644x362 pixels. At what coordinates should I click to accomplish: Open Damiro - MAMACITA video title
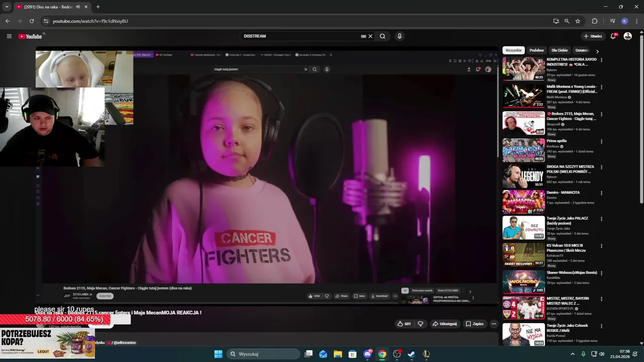[x=563, y=193]
